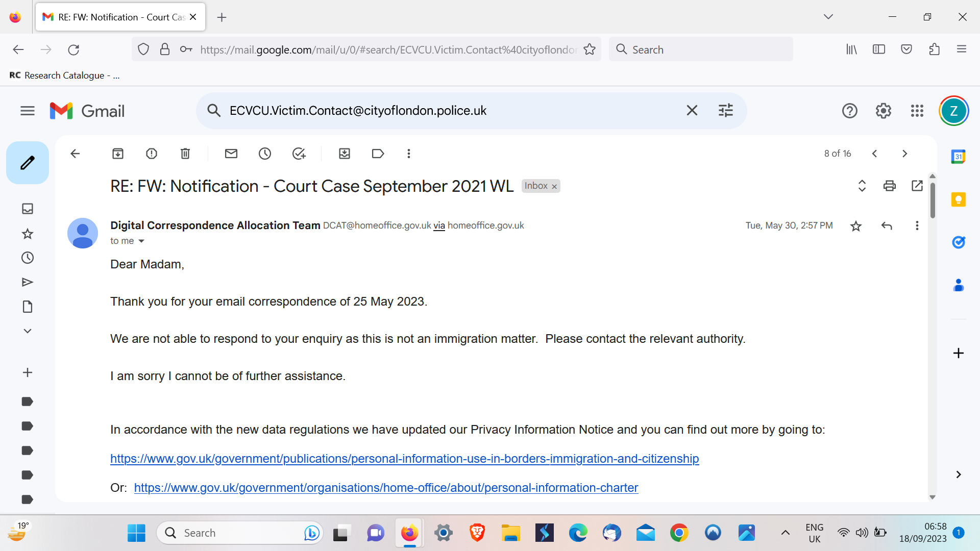This screenshot has height=551, width=980.
Task: Delete the email with the trash icon
Action: click(x=185, y=154)
